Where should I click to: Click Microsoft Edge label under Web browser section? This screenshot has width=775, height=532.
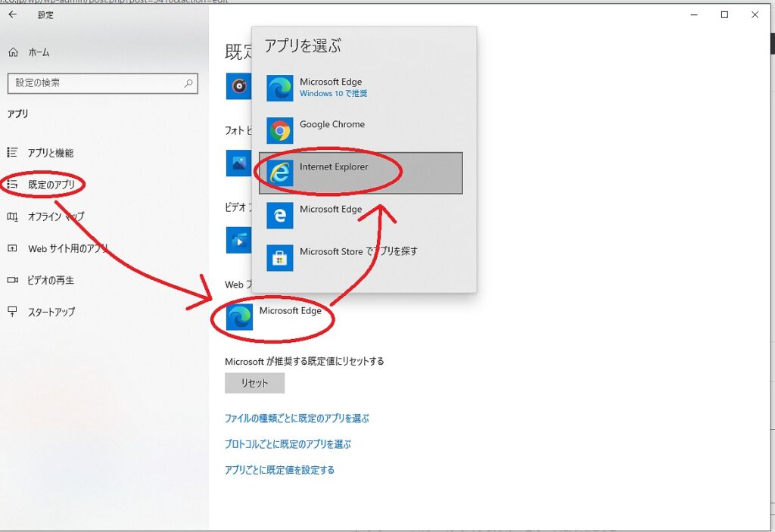pos(290,311)
